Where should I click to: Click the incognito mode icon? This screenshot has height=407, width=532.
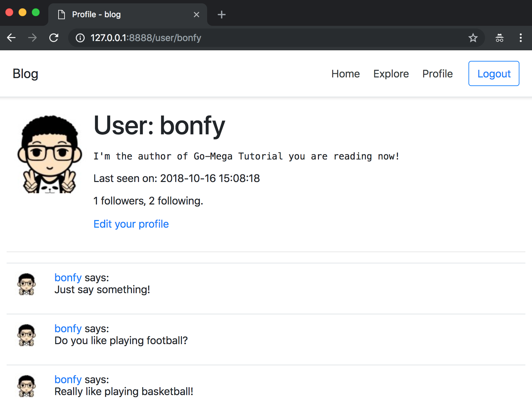[x=499, y=38]
